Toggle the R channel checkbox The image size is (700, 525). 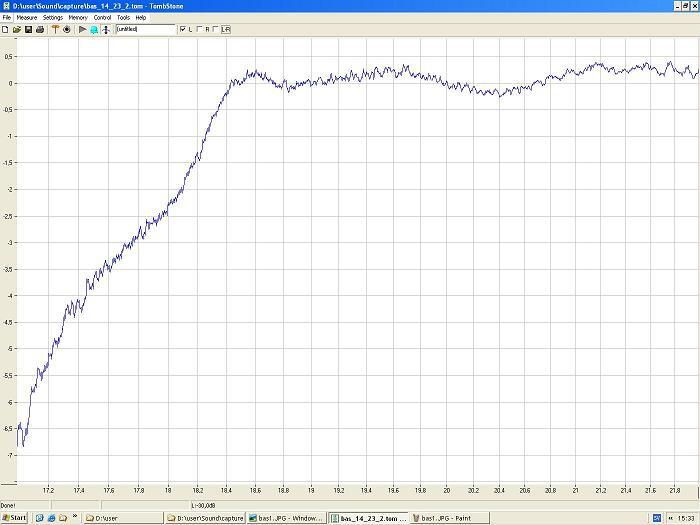point(200,29)
